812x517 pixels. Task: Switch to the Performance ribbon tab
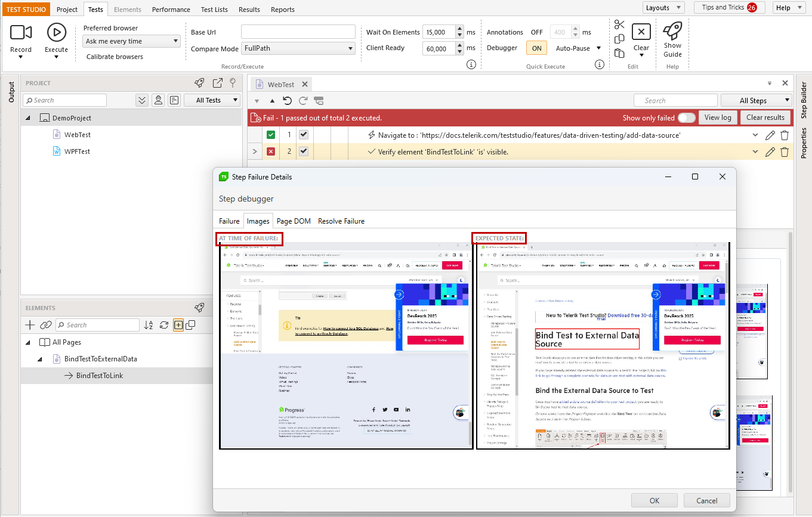pos(171,10)
